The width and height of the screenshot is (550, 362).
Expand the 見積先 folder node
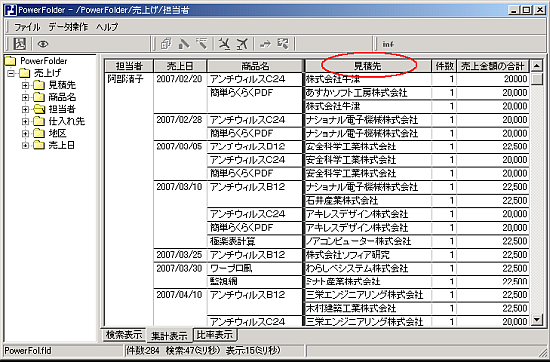tap(25, 85)
